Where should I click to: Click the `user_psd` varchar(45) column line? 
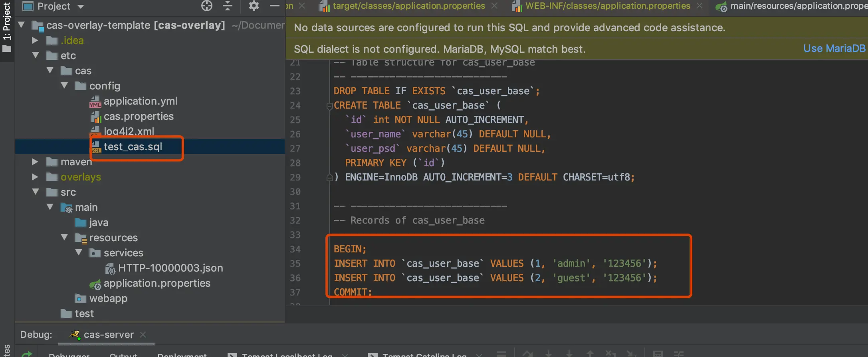point(445,149)
